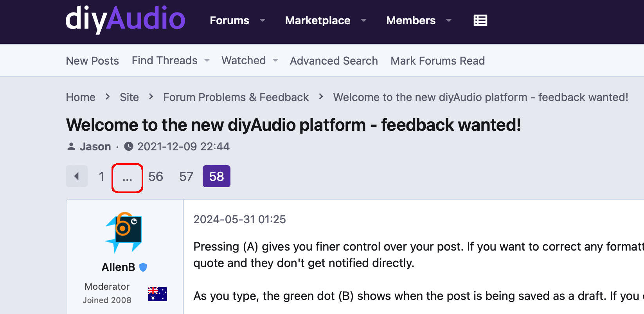
Task: Expand the Watched dropdown arrow
Action: pyautogui.click(x=275, y=60)
